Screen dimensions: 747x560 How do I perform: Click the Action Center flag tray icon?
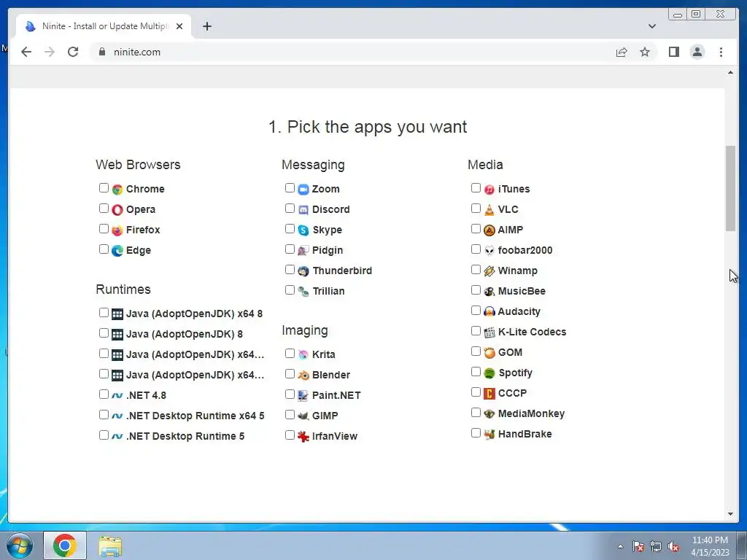(638, 547)
